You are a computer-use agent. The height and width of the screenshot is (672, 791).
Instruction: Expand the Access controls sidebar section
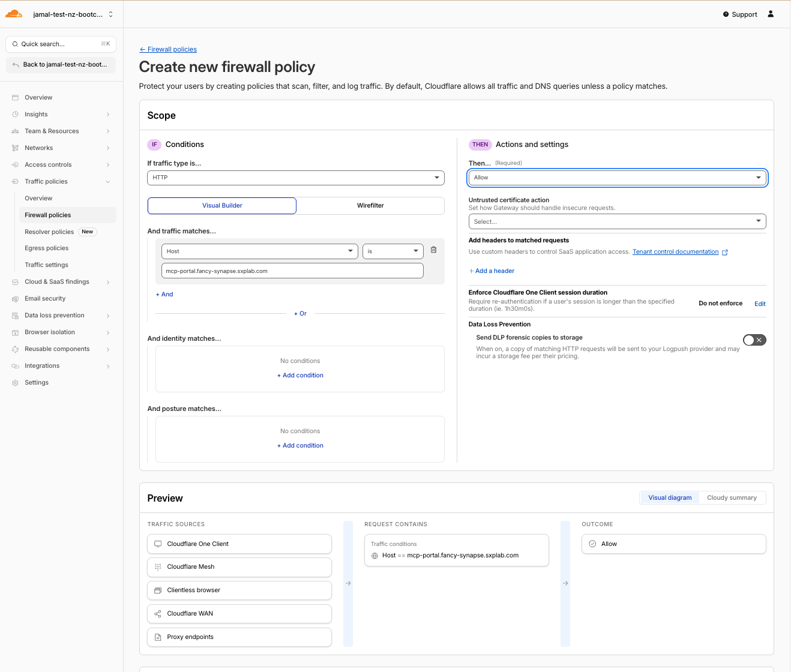[x=108, y=164]
